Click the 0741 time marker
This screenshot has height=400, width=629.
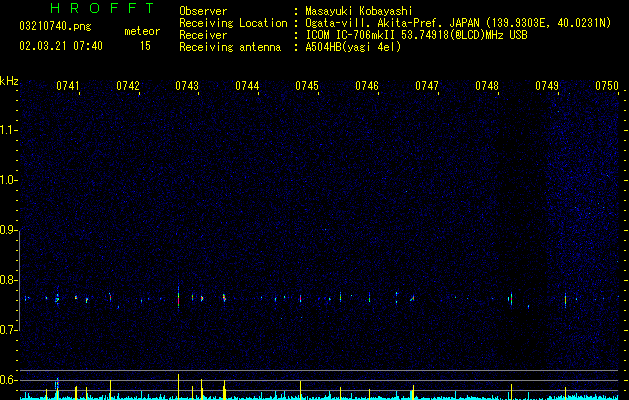pyautogui.click(x=68, y=86)
